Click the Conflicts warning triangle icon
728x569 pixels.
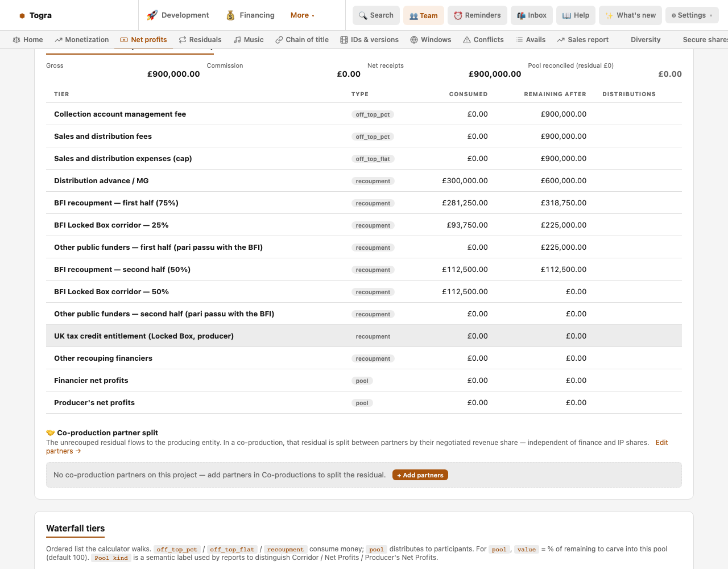(x=467, y=40)
